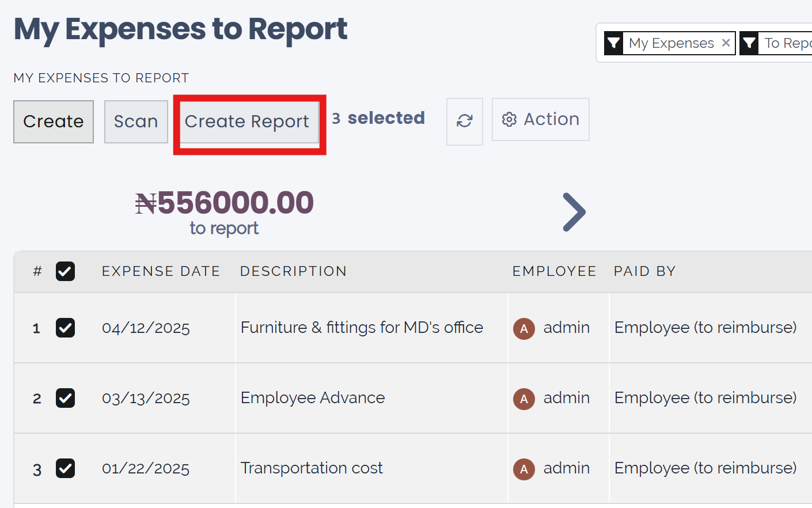
Task: Click the Create button
Action: click(x=53, y=122)
